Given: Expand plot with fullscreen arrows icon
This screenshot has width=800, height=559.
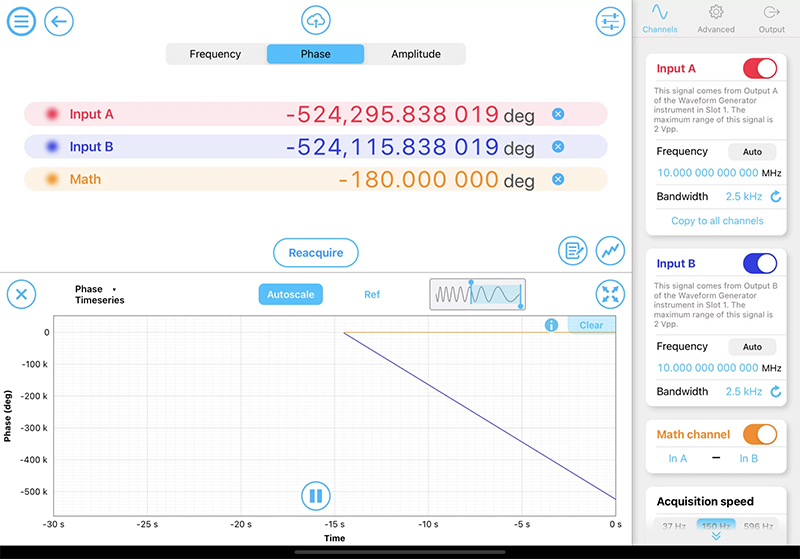Looking at the screenshot, I should (609, 294).
